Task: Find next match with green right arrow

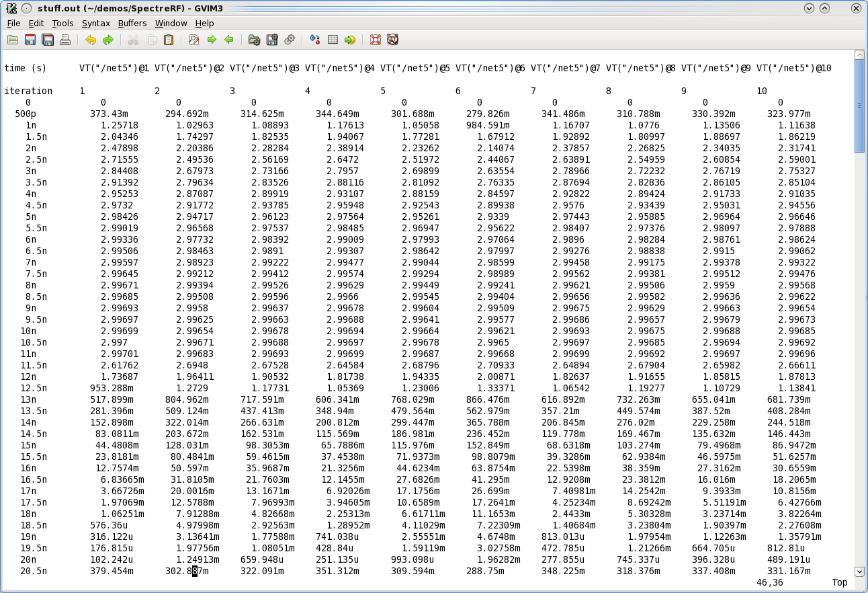Action: (x=212, y=40)
